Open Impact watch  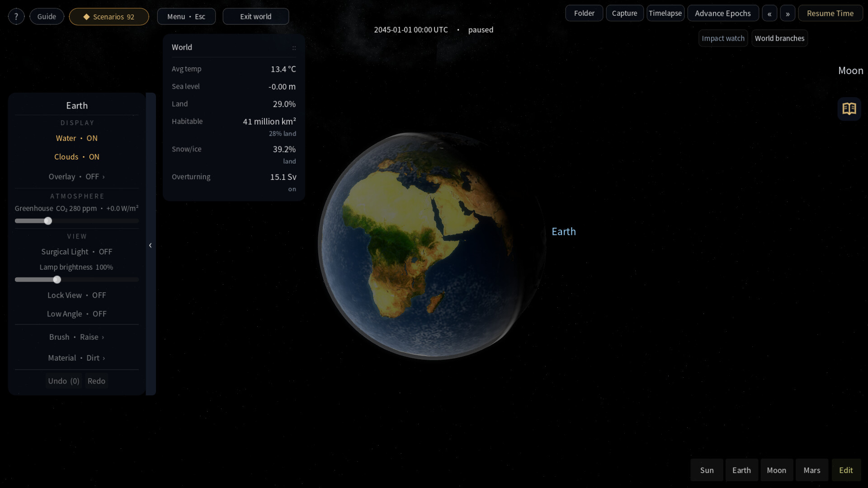click(x=723, y=38)
